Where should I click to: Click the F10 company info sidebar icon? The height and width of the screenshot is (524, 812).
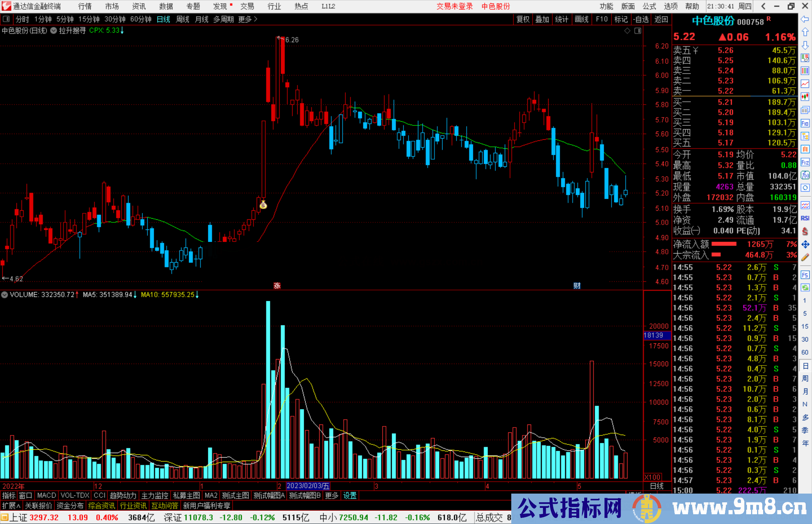[x=805, y=123]
